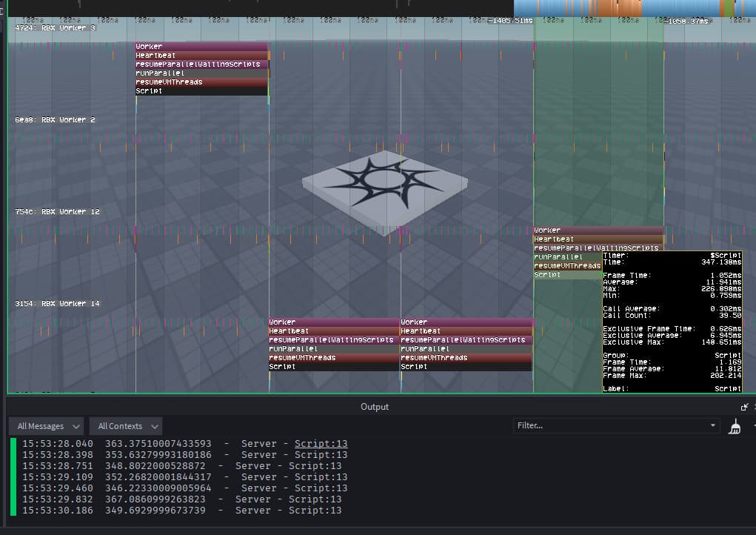Click the -1058.37ms marker in the frame timeline
The height and width of the screenshot is (535, 756).
click(x=687, y=21)
